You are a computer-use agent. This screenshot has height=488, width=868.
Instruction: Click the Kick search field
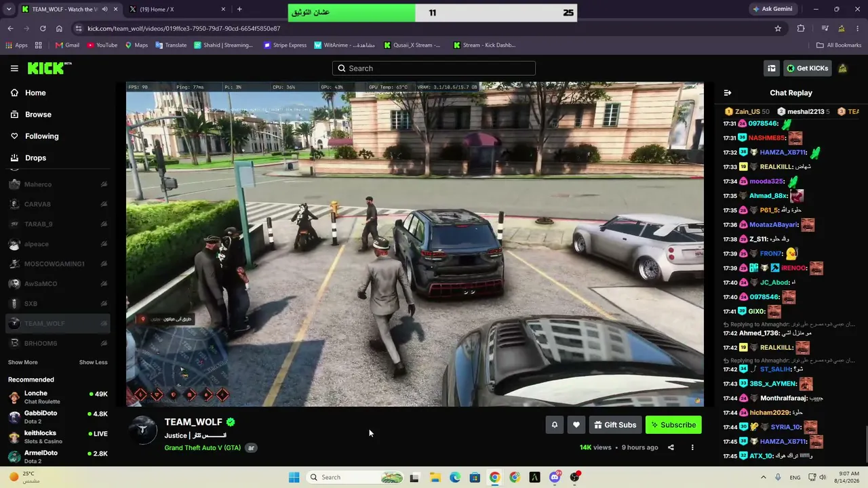pyautogui.click(x=434, y=68)
